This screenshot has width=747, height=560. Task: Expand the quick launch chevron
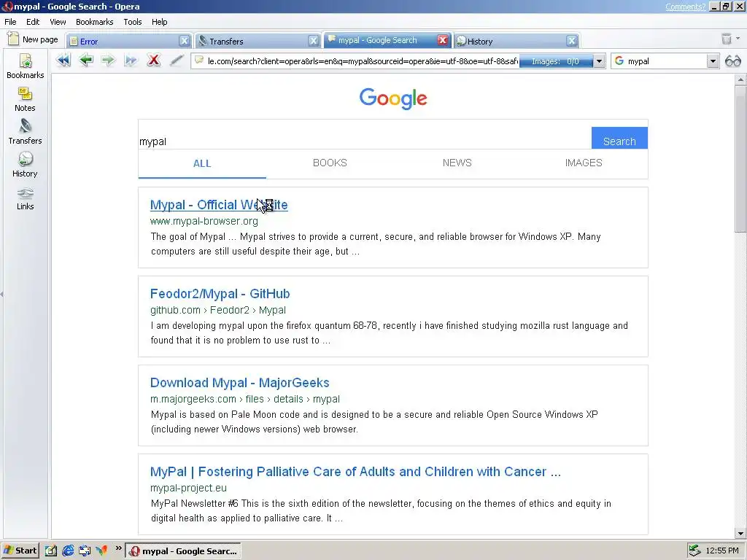click(x=119, y=548)
